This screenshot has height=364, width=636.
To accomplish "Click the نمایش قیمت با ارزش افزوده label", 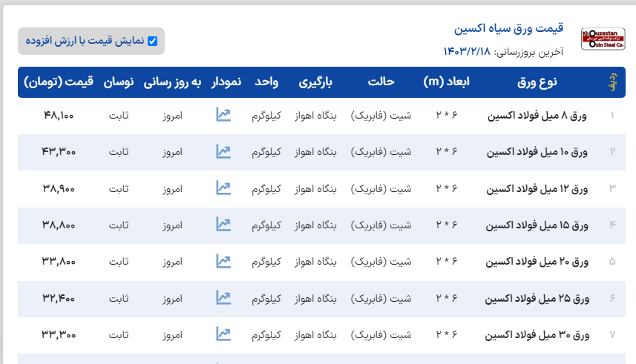I will point(85,42).
